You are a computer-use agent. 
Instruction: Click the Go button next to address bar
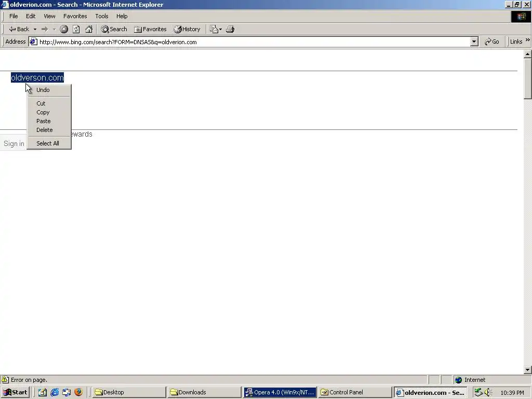point(492,42)
